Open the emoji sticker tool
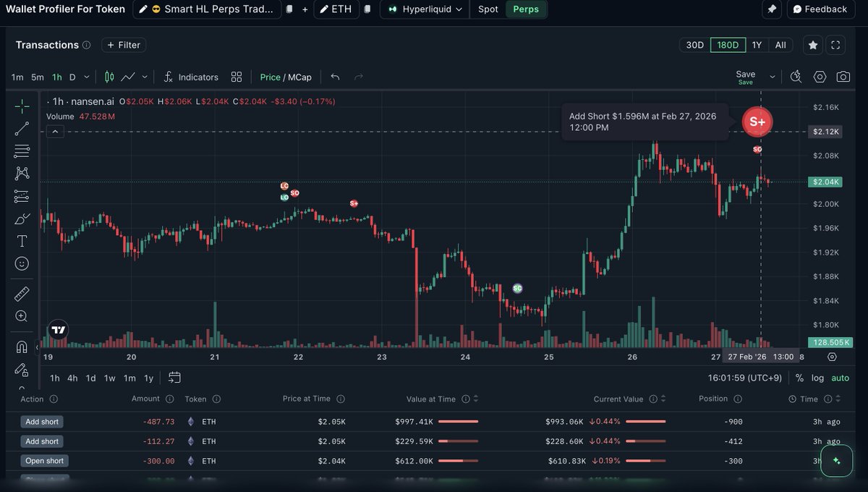This screenshot has height=492, width=868. pyautogui.click(x=21, y=263)
